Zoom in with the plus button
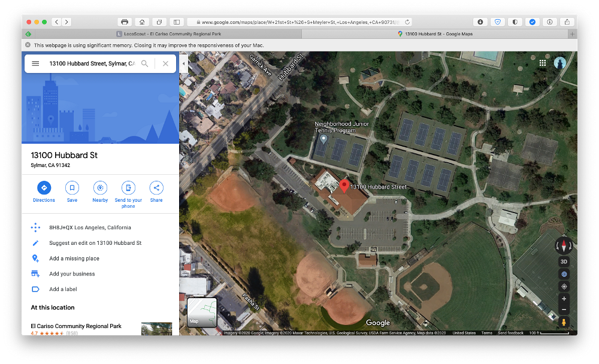The image size is (599, 364). tap(564, 299)
